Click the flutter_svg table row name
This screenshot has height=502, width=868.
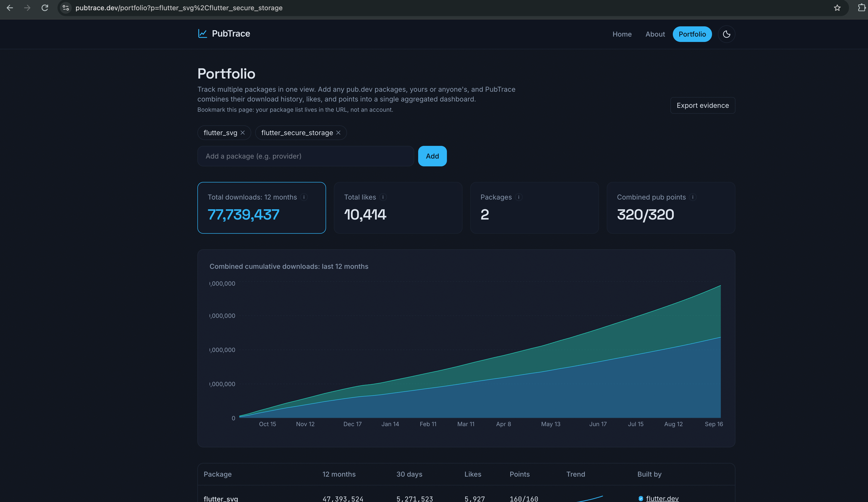click(x=221, y=499)
